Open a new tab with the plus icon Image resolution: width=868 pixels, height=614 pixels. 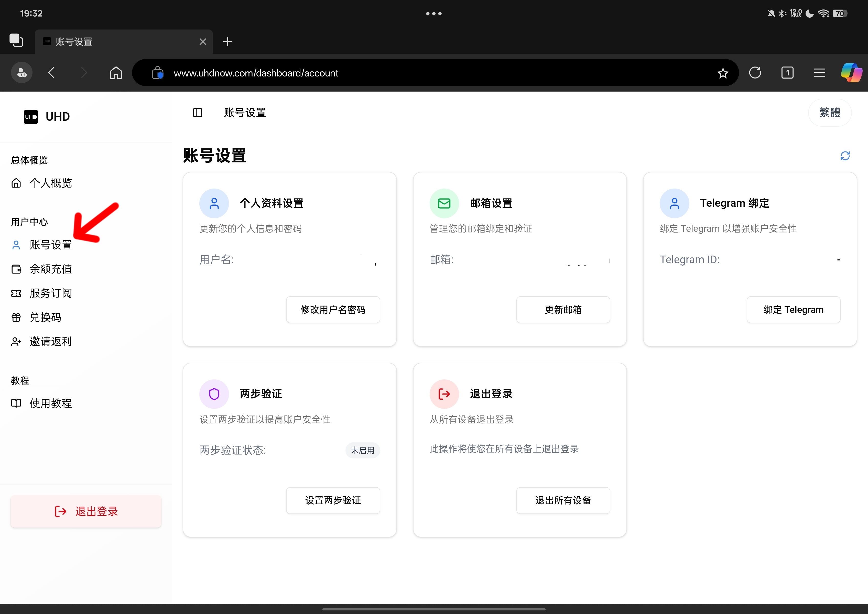pyautogui.click(x=227, y=42)
